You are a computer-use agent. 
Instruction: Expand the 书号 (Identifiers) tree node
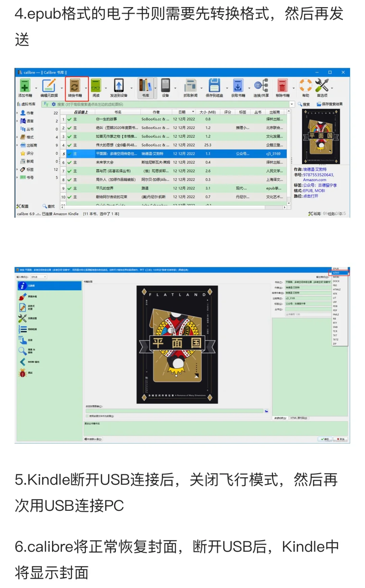17,177
